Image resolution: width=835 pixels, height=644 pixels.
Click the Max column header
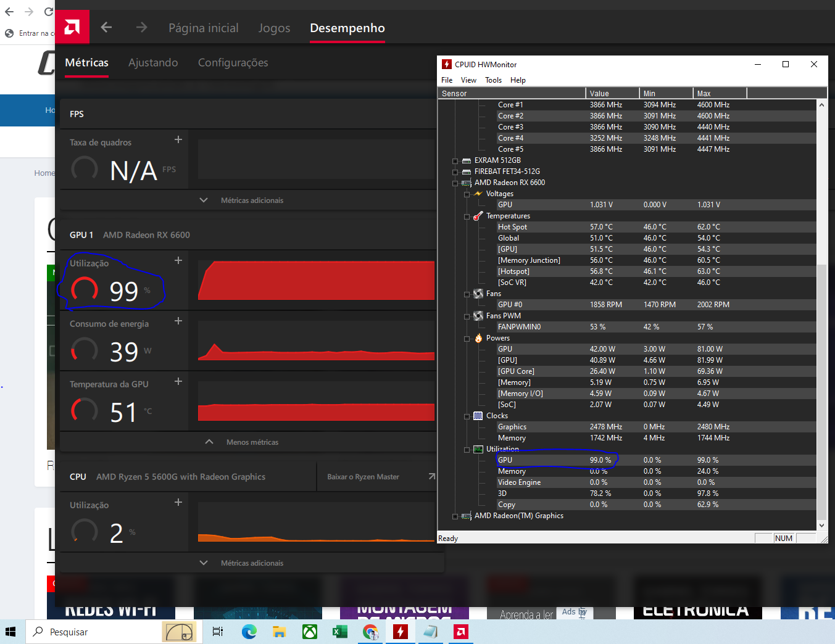(x=720, y=93)
